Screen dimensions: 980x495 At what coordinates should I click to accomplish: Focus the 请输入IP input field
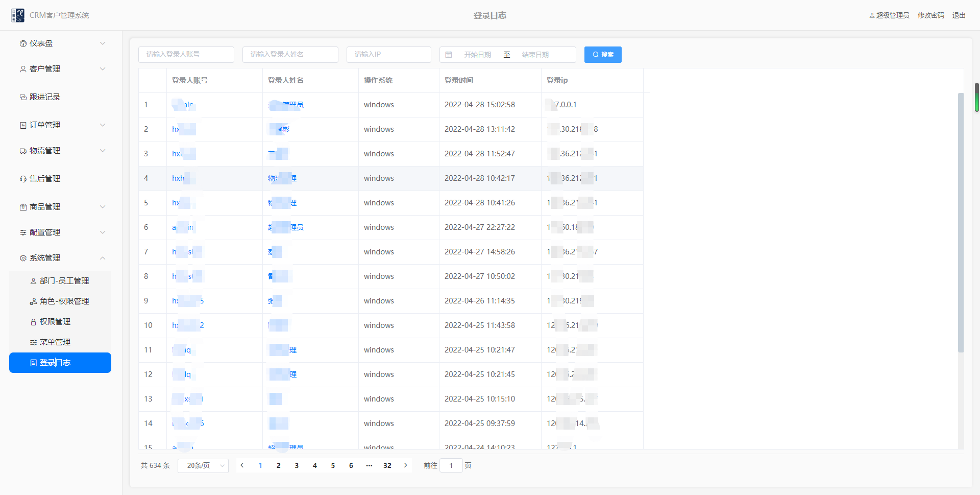(389, 55)
